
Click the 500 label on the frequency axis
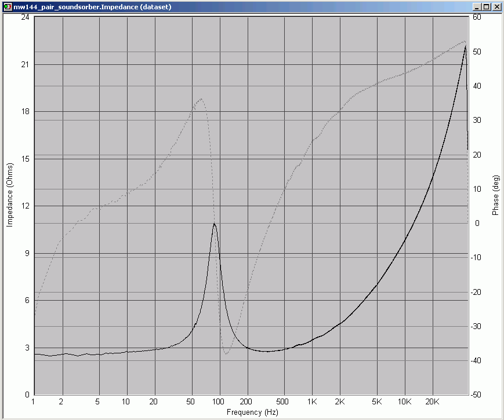[x=282, y=401]
